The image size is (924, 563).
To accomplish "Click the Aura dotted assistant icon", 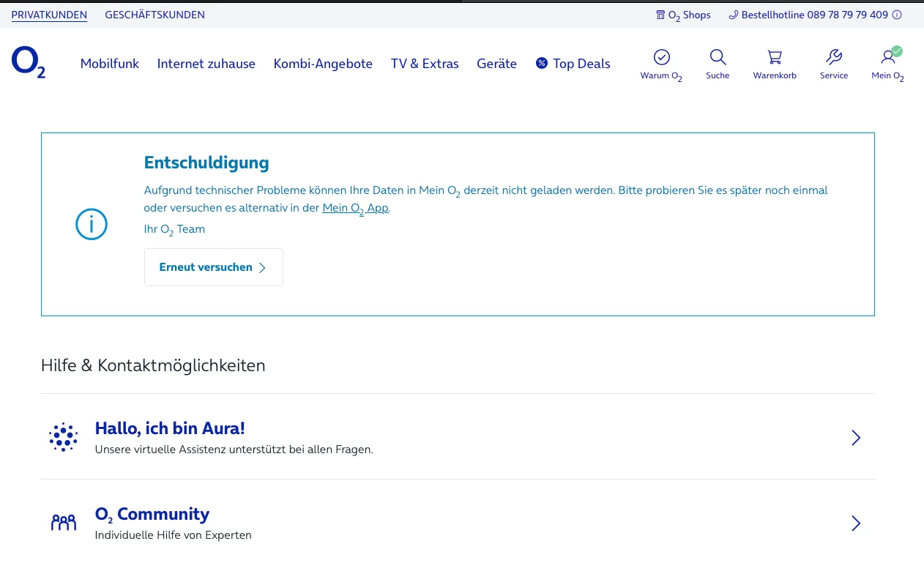I will [x=63, y=437].
